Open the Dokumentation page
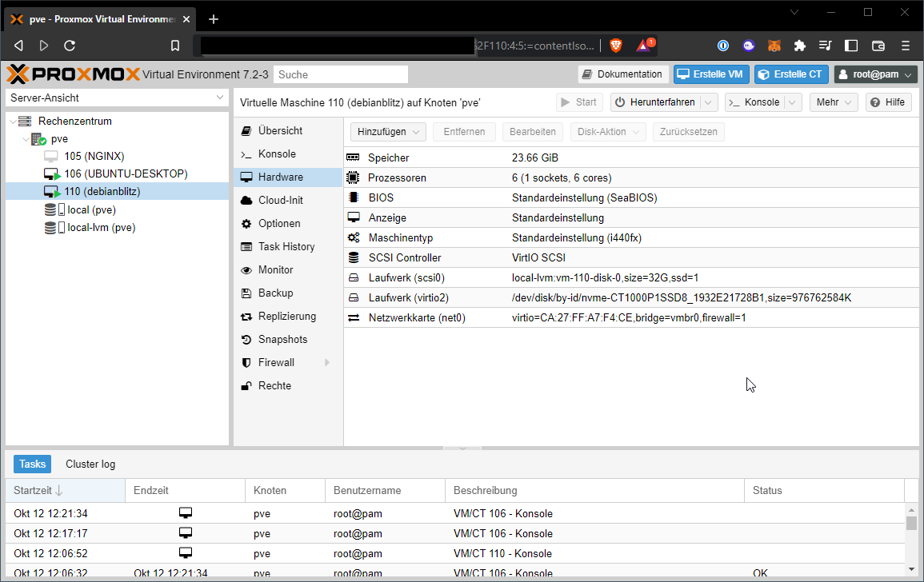 click(623, 74)
